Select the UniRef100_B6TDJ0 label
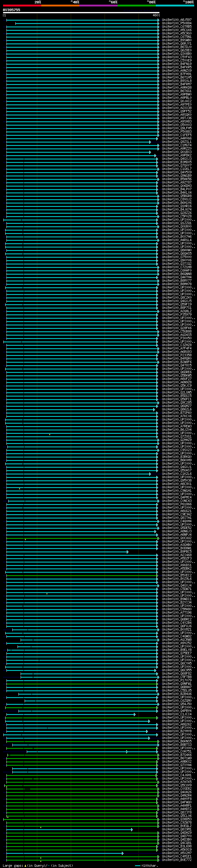 tap(177, 47)
